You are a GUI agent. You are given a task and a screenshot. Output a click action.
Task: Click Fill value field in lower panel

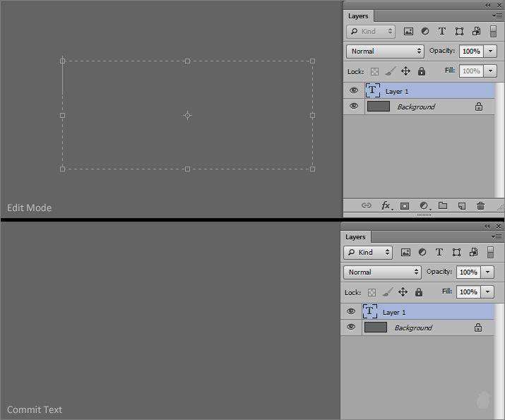(468, 292)
